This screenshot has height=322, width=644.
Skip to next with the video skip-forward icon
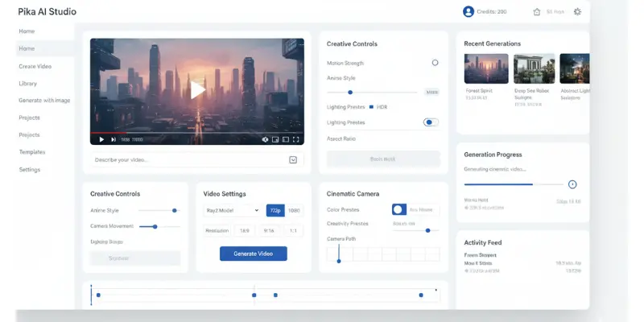click(114, 139)
